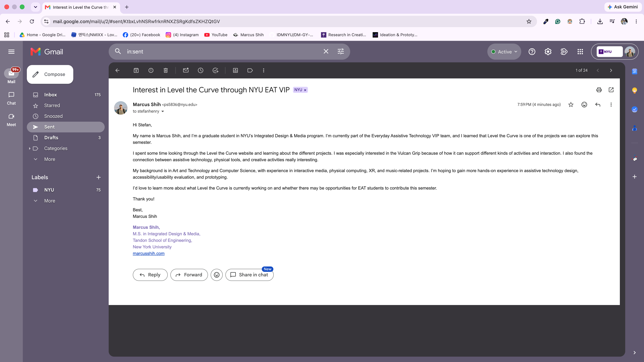
Task: Expand the Categories section
Action: [x=30, y=148]
